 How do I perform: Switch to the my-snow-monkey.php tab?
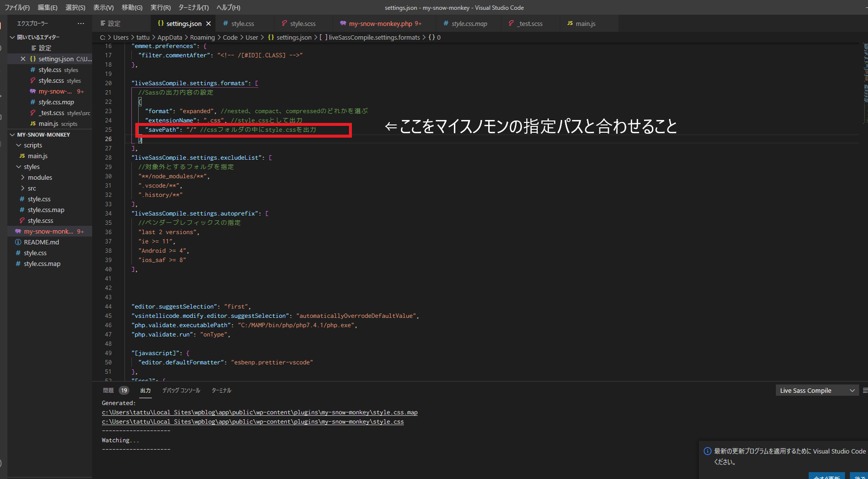(384, 24)
